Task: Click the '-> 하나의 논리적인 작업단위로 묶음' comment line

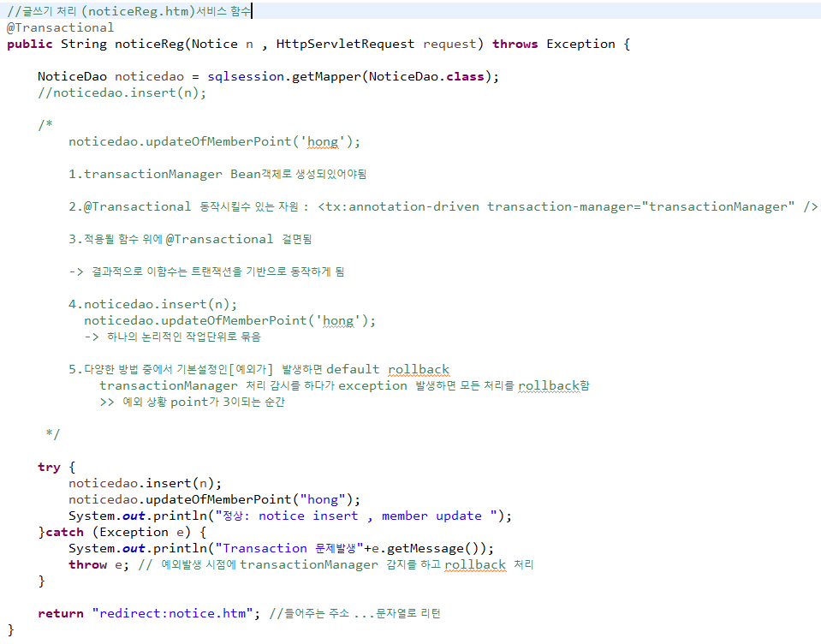Action: pos(172,337)
